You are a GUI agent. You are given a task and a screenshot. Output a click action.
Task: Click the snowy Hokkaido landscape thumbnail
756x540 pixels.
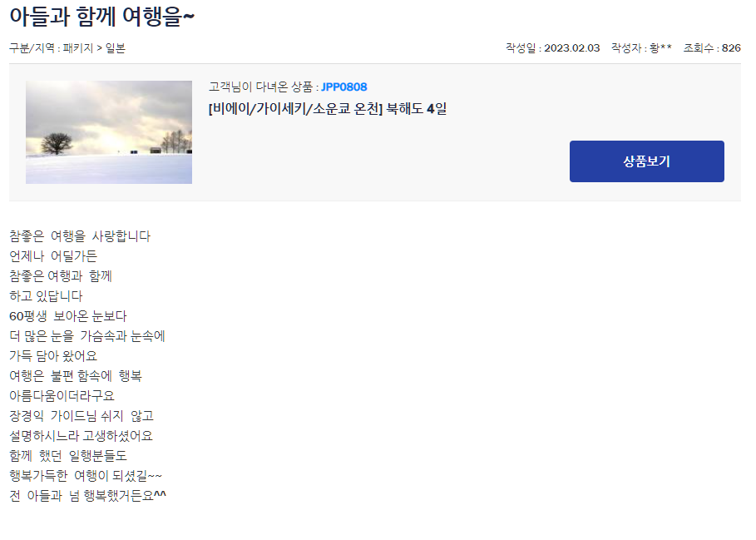pyautogui.click(x=109, y=132)
